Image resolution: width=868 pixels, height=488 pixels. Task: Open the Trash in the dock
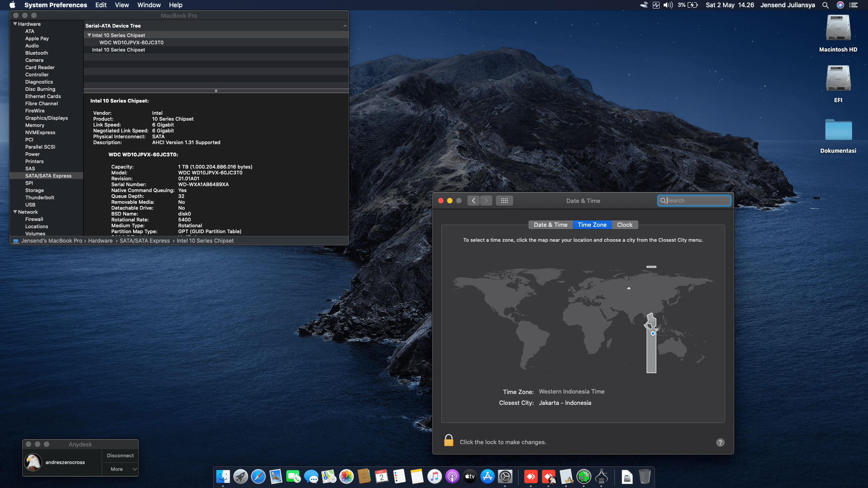(645, 477)
